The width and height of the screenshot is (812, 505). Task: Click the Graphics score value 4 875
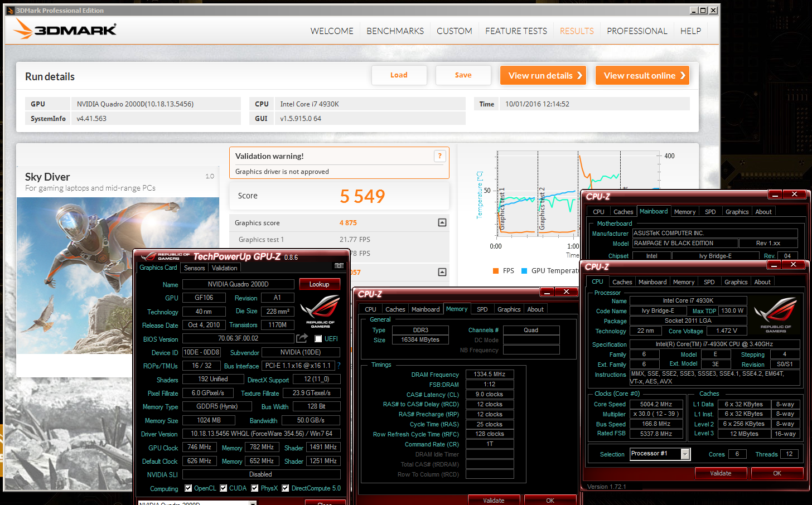[x=348, y=222]
